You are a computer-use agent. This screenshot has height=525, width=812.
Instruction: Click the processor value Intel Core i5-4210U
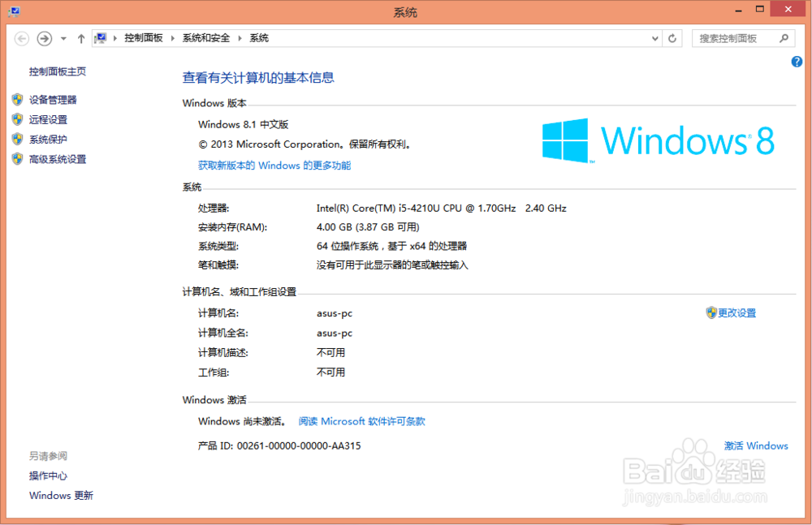click(441, 209)
